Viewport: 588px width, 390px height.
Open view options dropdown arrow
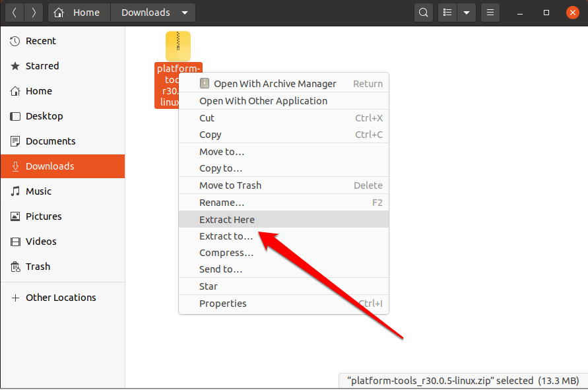click(467, 13)
